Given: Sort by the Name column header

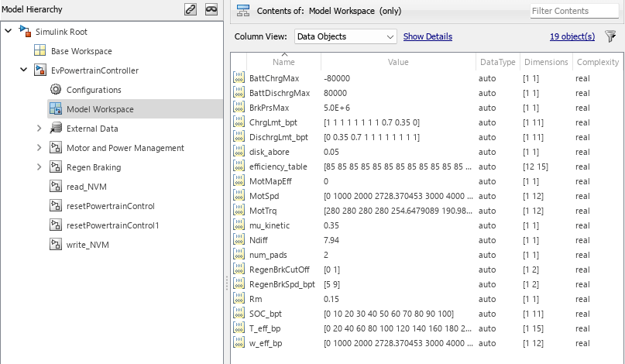Looking at the screenshot, I should tap(283, 62).
